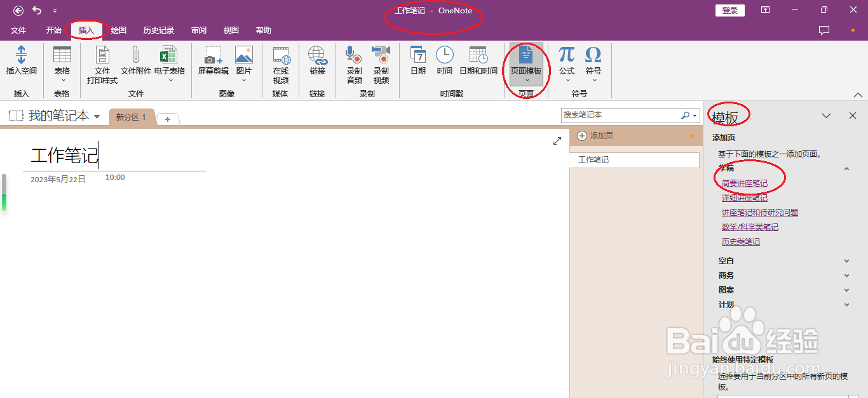Screen dimensions: 868x398
Task: Click the 登录 sign-in button
Action: 729,10
